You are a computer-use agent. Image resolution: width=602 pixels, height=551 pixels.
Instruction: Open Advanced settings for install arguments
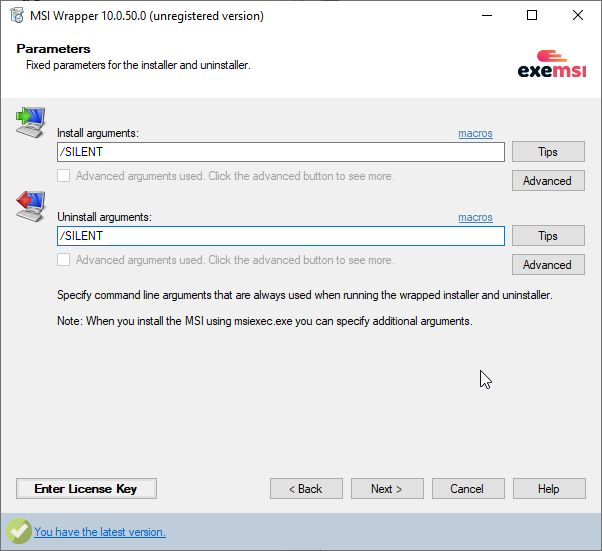tap(548, 180)
